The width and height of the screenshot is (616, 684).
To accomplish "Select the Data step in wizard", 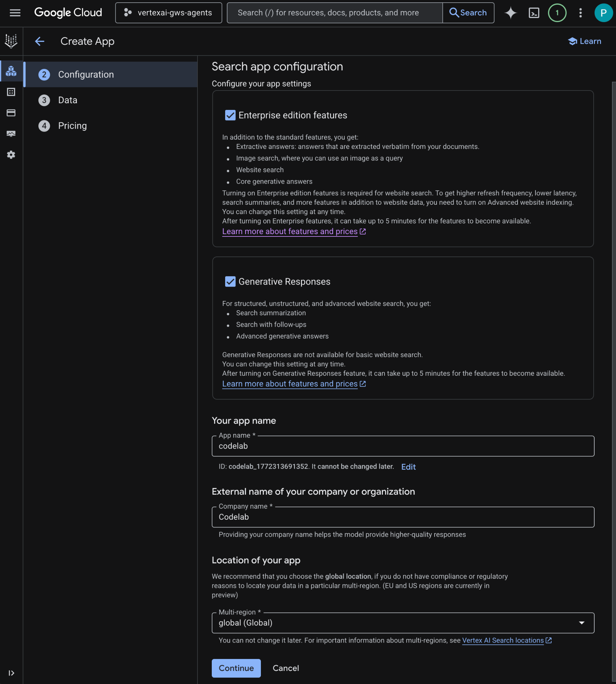I will coord(68,100).
